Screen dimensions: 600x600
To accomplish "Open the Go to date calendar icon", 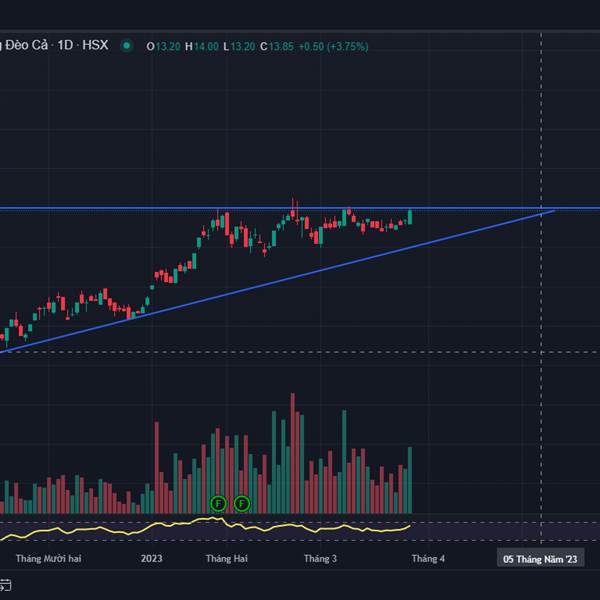I will (5, 585).
